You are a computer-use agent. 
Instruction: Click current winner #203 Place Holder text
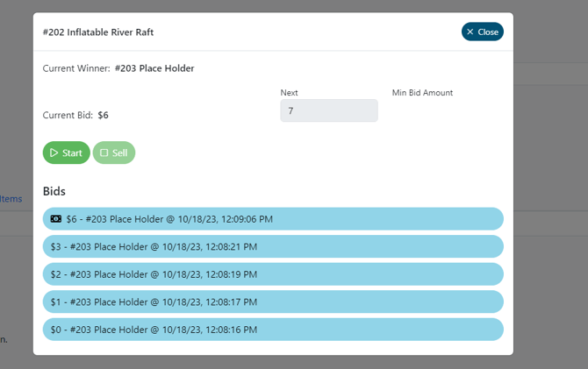pos(154,68)
